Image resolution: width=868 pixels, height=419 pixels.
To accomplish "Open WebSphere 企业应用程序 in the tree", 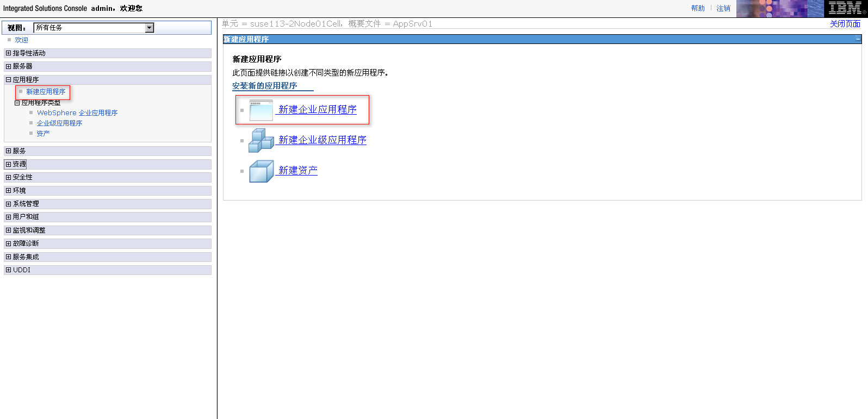I will pos(77,113).
